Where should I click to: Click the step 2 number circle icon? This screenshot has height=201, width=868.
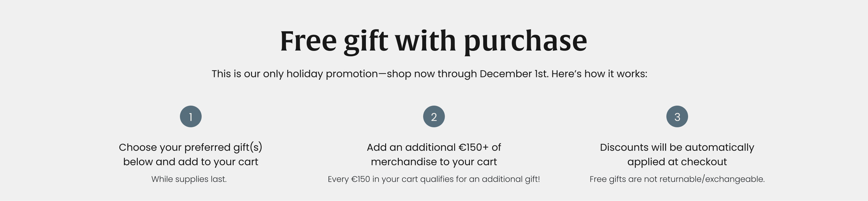point(434,116)
